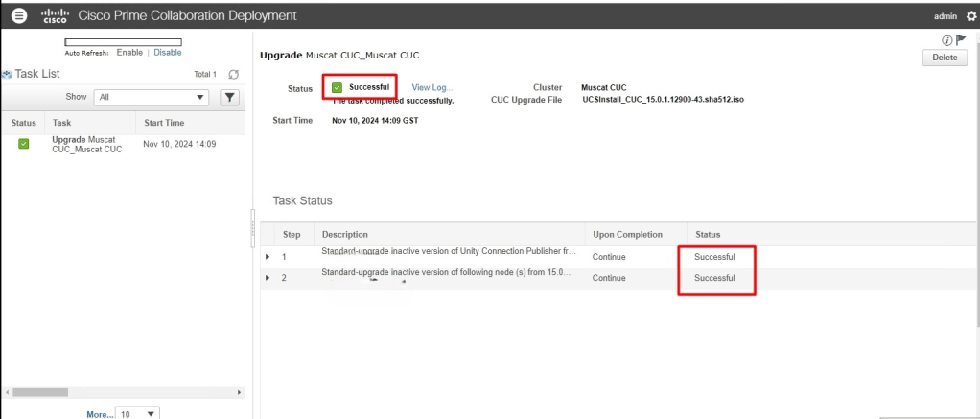
Task: Click the flag icon above Delete
Action: [x=960, y=40]
